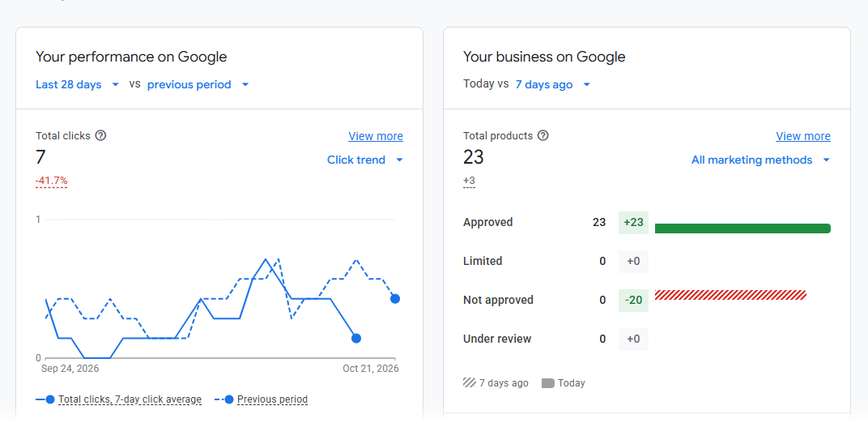Select the Your performance on Google heading
Screen dimensions: 868x444
click(131, 57)
